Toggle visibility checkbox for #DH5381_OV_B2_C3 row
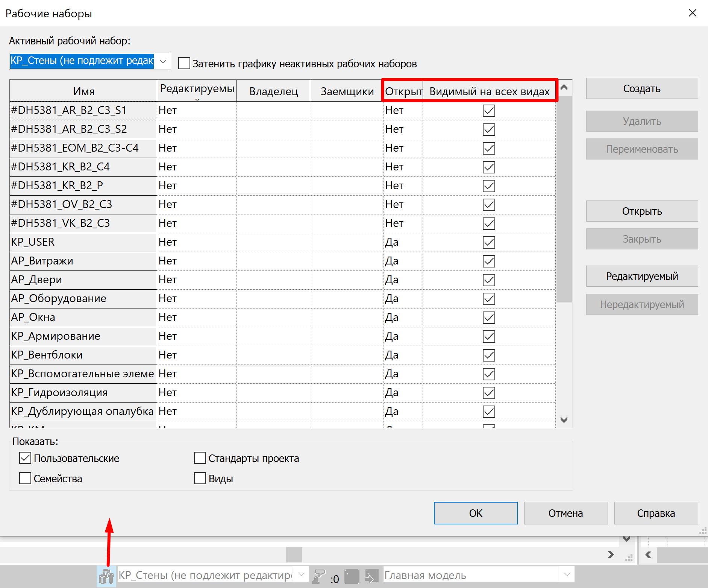Screen dimensions: 708x588 point(489,205)
